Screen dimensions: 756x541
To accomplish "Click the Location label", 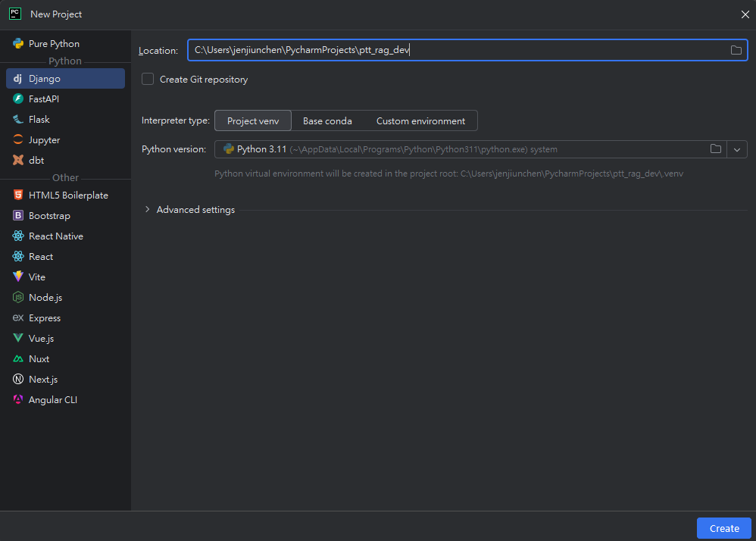I will (158, 51).
